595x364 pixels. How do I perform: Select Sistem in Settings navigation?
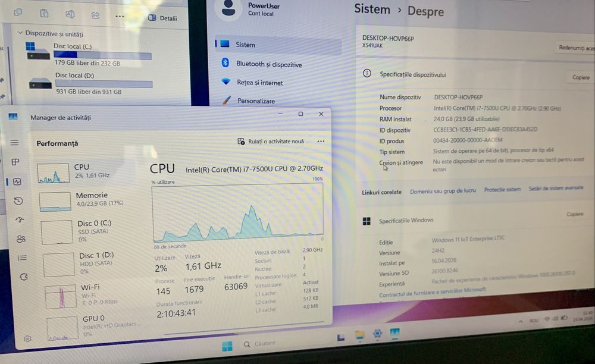point(278,45)
